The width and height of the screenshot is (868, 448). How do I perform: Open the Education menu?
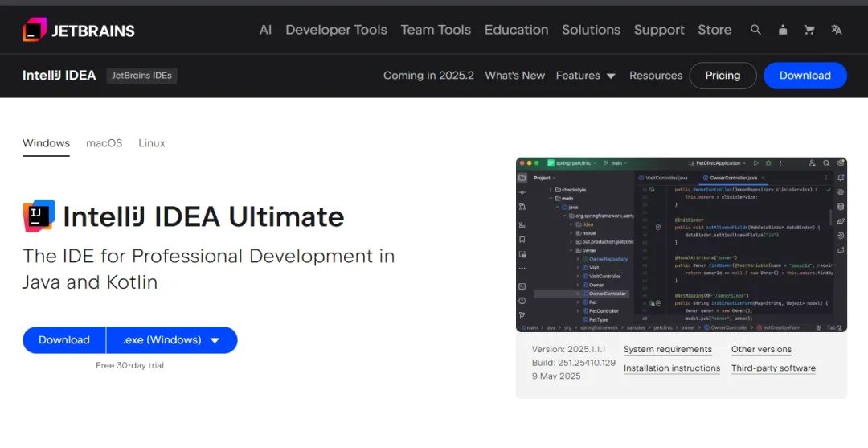coord(517,30)
